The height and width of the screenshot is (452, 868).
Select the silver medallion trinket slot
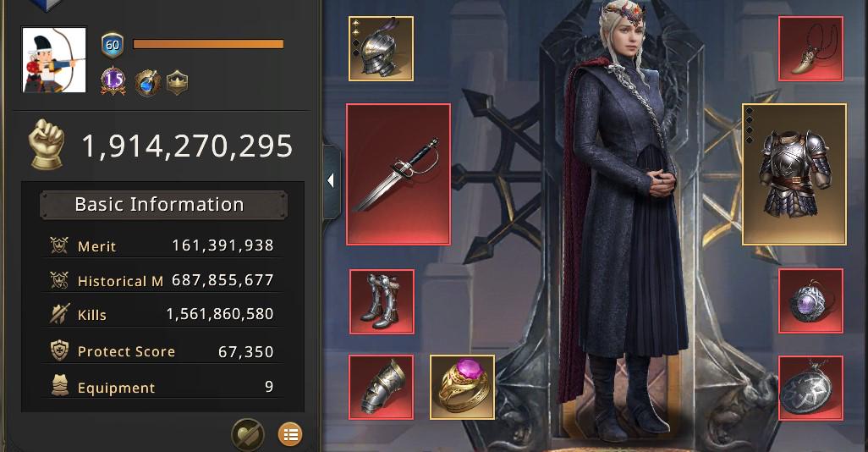[x=811, y=388]
